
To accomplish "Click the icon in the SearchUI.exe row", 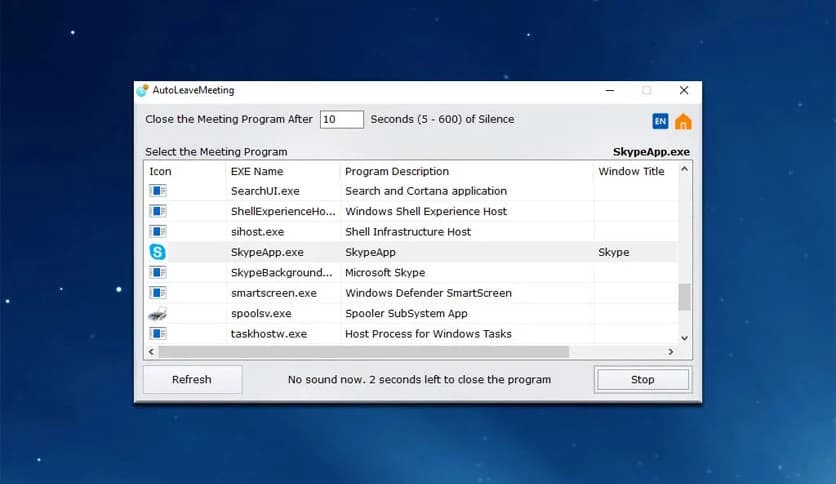I will (x=158, y=190).
